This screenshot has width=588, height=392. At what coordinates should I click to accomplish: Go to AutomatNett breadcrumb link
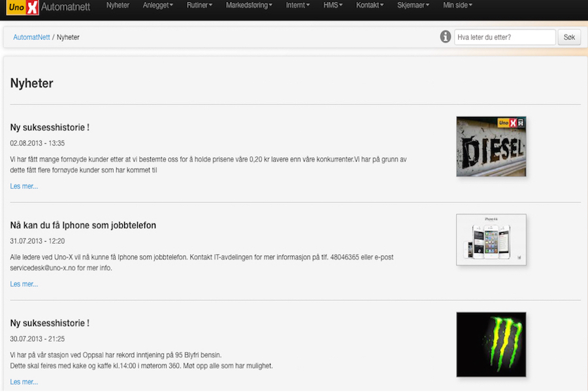click(31, 37)
